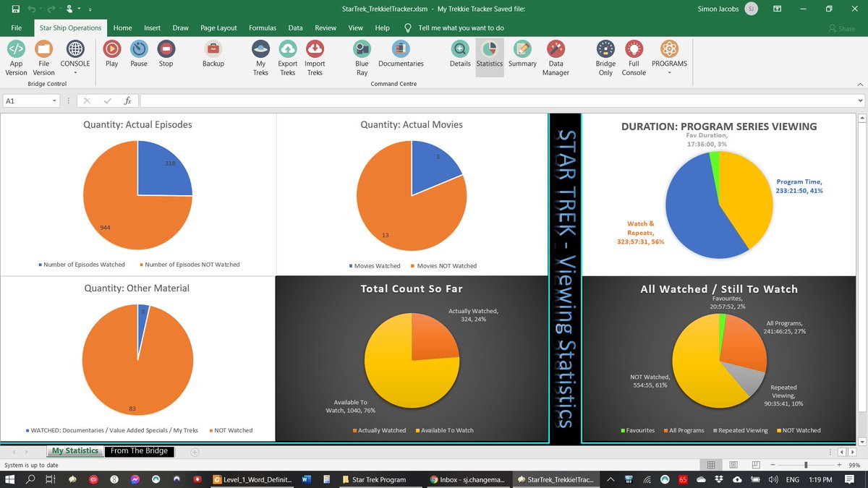The width and height of the screenshot is (868, 488).
Task: Click the Insert Function fx button
Action: (x=127, y=101)
